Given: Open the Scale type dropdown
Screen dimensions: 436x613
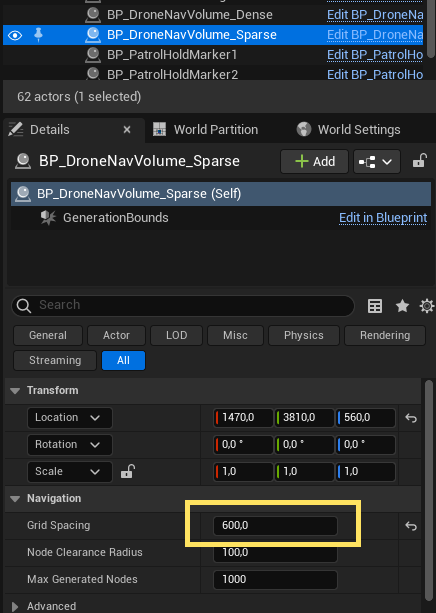Looking at the screenshot, I should tap(70, 472).
